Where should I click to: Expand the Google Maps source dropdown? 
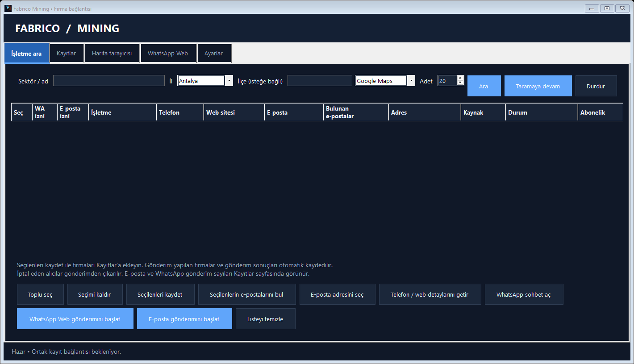(385, 81)
